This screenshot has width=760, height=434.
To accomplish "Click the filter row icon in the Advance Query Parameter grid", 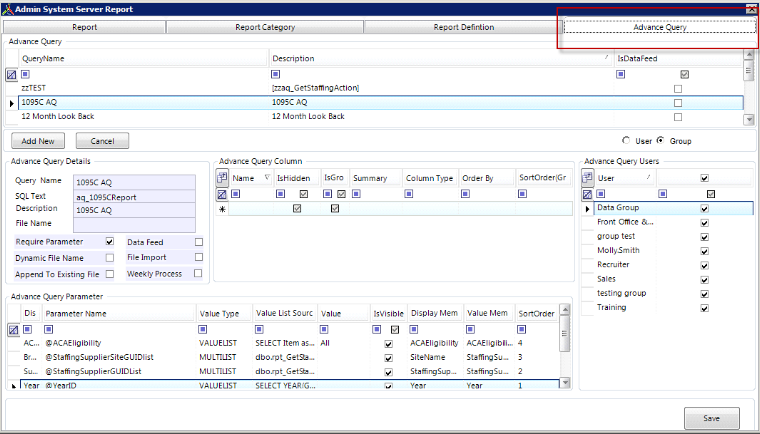I will point(13,330).
